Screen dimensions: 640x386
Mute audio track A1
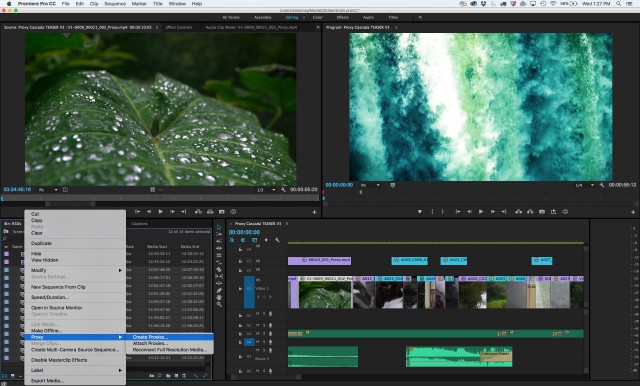(x=258, y=314)
